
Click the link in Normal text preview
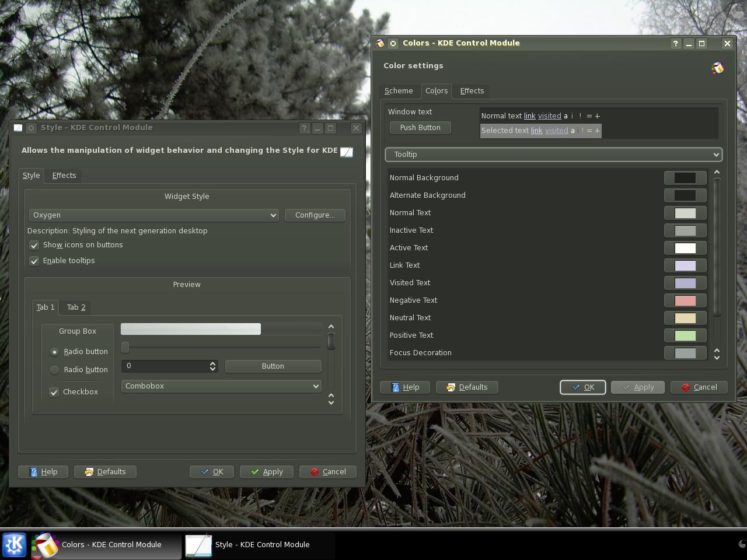pos(529,116)
